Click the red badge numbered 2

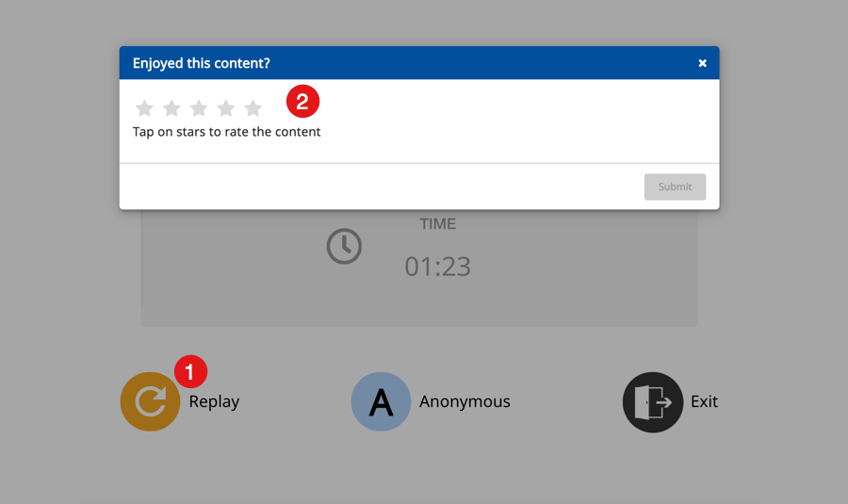point(302,101)
